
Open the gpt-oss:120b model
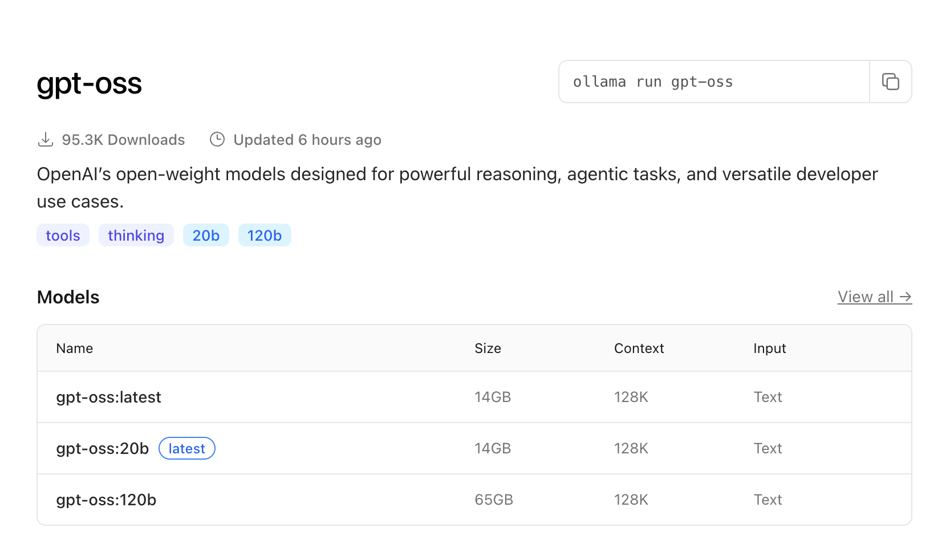pyautogui.click(x=106, y=500)
